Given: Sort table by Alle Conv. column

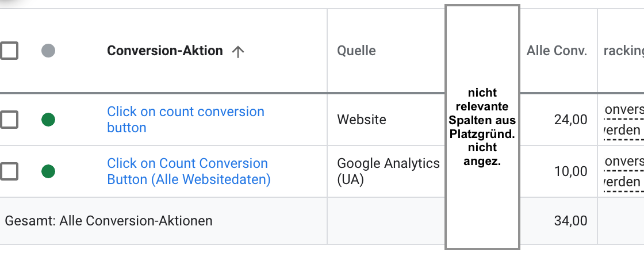Looking at the screenshot, I should 557,51.
